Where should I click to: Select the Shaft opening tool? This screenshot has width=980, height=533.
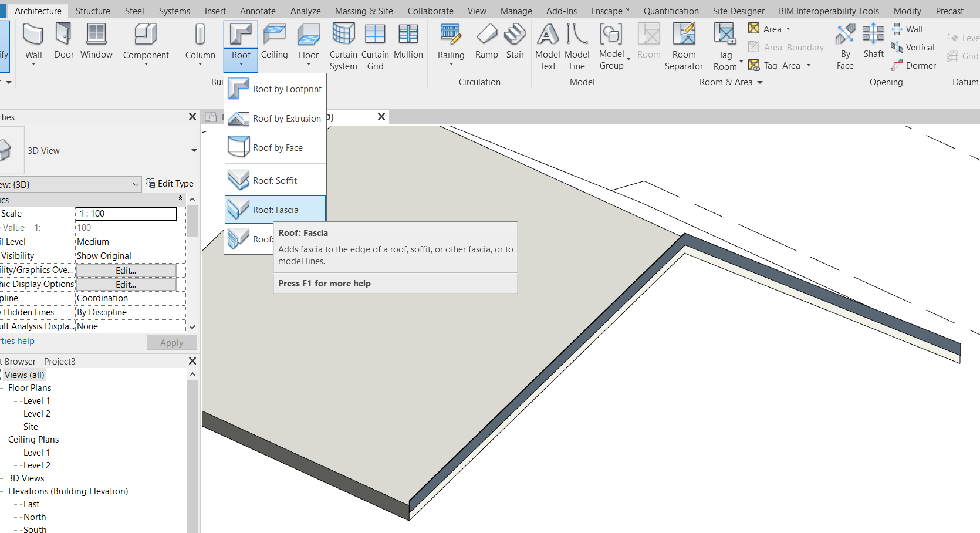(873, 41)
